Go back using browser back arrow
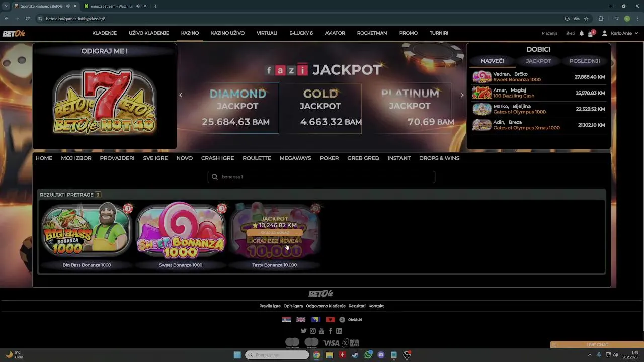Image resolution: width=644 pixels, height=362 pixels. tap(7, 19)
